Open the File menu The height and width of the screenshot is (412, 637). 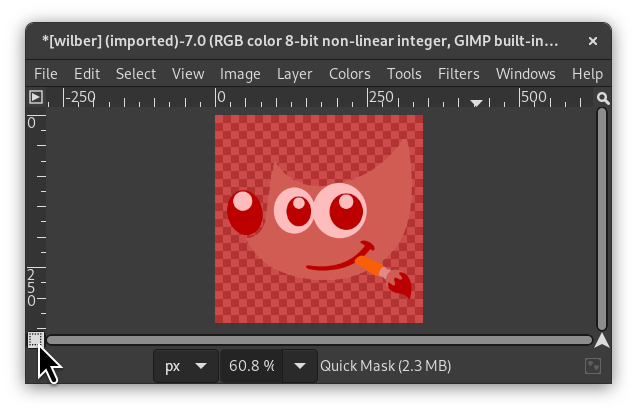(45, 73)
